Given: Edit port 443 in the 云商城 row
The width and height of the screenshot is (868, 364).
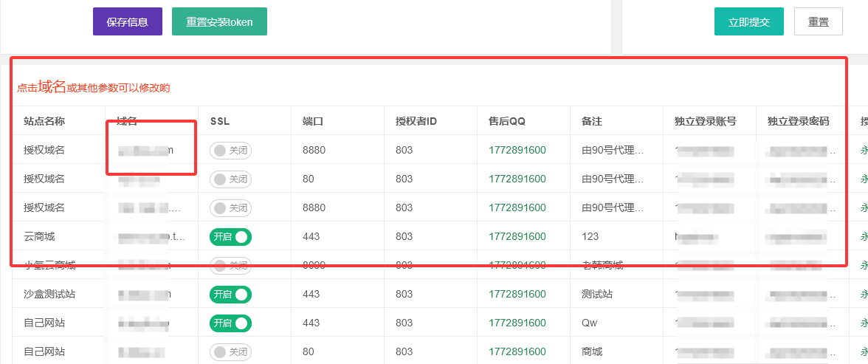Looking at the screenshot, I should (311, 236).
